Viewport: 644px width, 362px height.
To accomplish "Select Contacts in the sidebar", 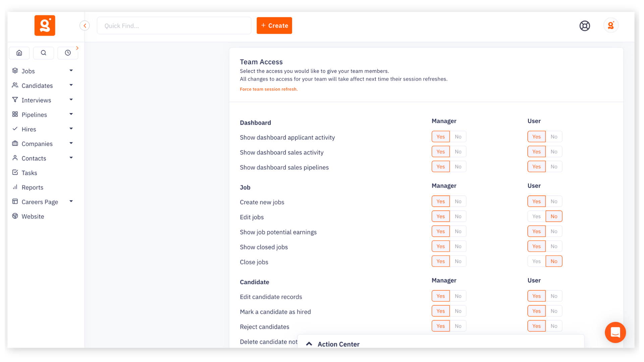I will (34, 158).
